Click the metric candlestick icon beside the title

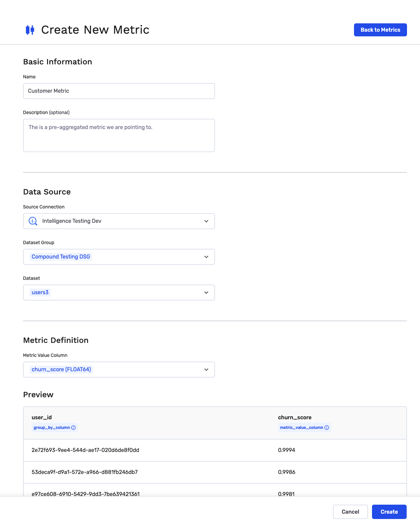[30, 30]
